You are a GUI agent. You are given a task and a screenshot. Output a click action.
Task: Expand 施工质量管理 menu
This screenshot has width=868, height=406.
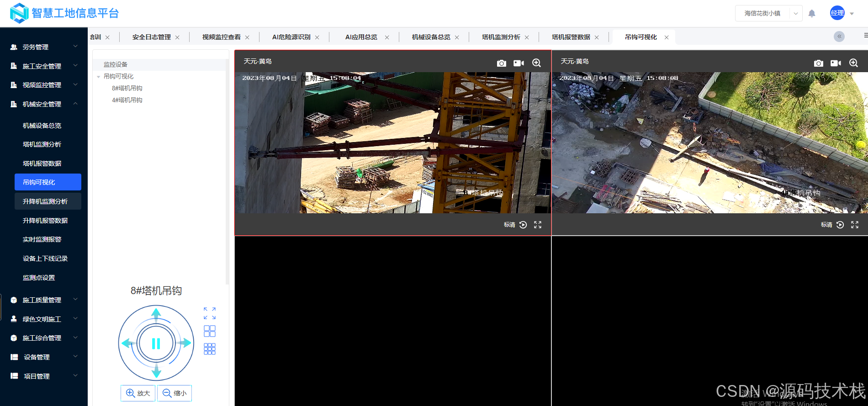point(44,300)
